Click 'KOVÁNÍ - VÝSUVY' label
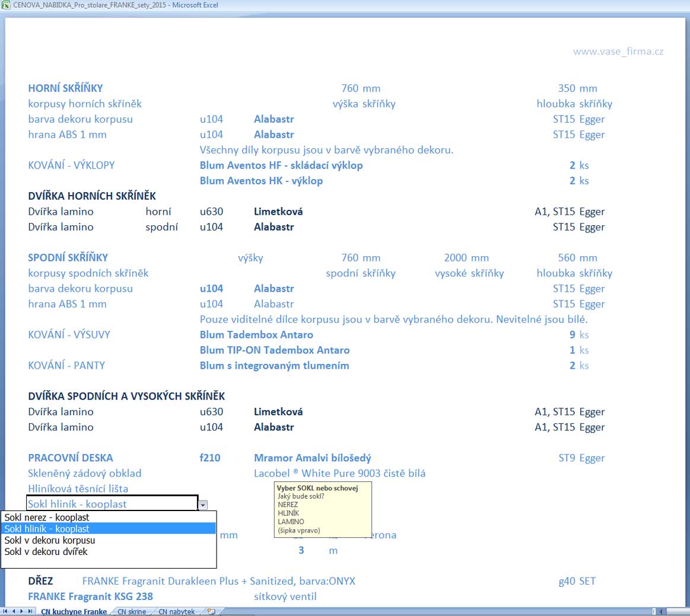 pyautogui.click(x=69, y=334)
